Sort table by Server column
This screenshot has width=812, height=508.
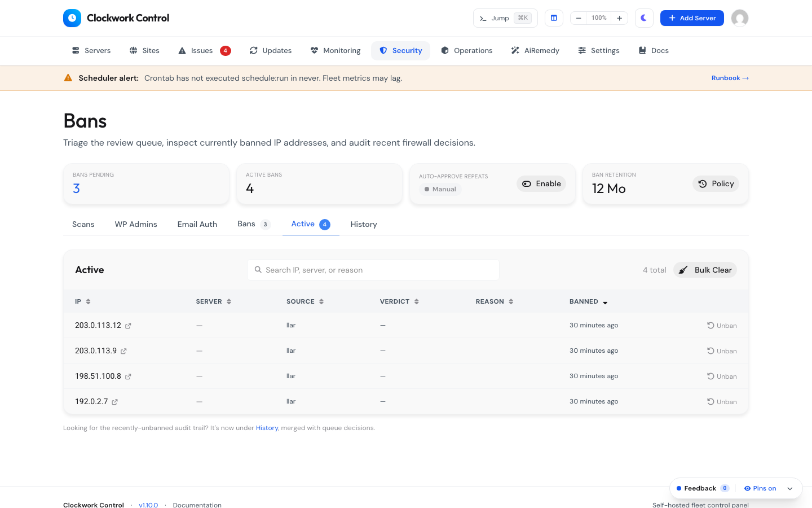click(x=214, y=301)
